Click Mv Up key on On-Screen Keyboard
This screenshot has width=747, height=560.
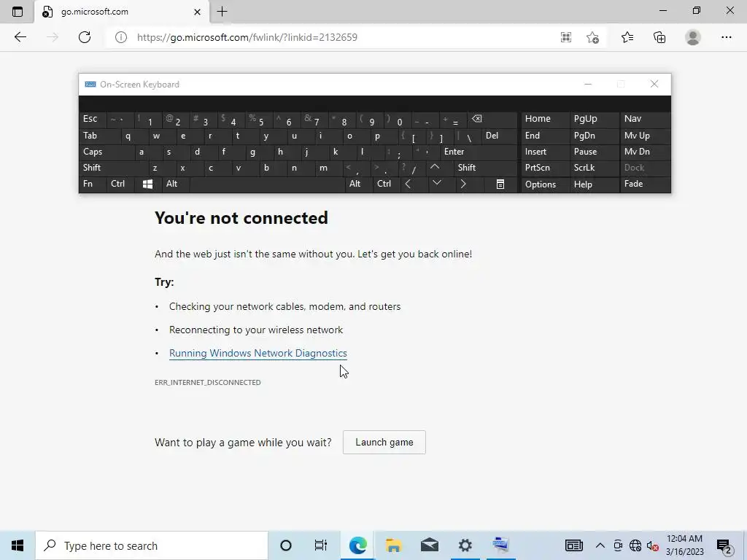point(645,136)
